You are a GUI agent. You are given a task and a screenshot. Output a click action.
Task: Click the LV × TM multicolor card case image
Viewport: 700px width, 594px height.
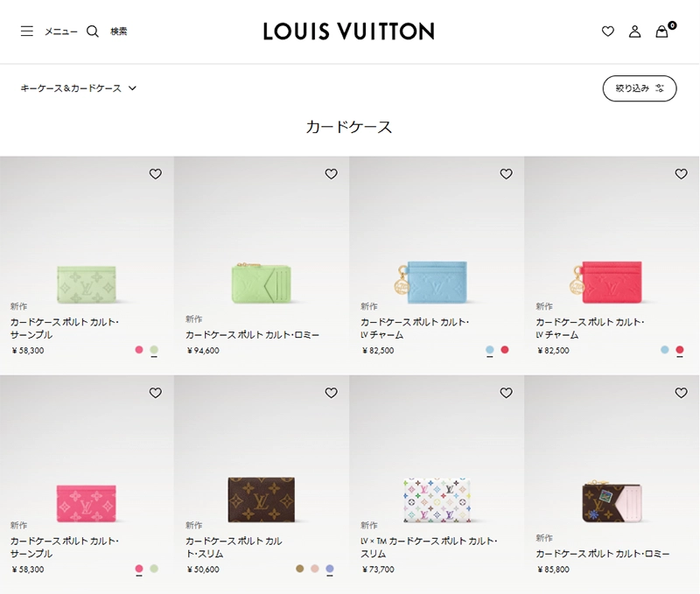click(x=437, y=499)
